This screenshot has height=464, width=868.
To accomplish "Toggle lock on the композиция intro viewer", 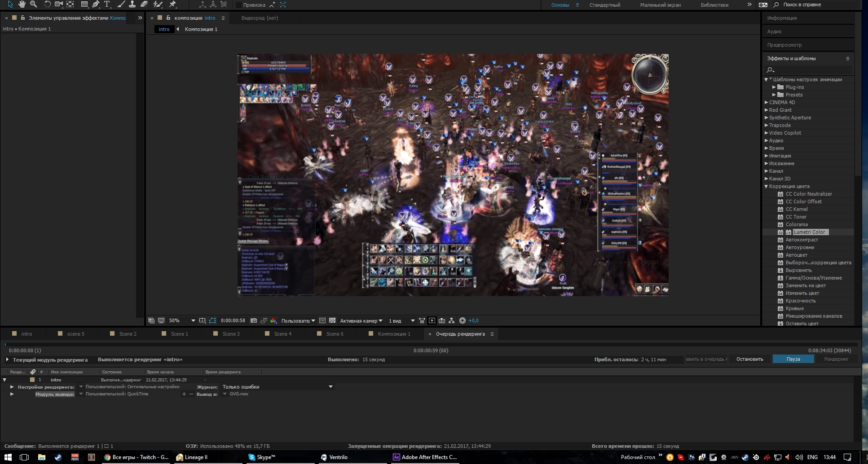I will coord(168,18).
